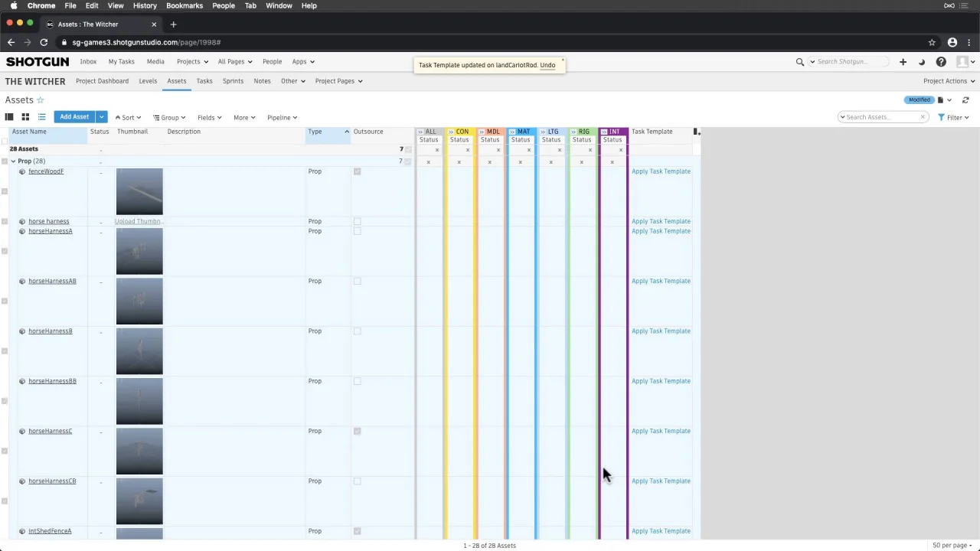Apply Task Template for horseHarnessA
This screenshot has width=980, height=551.
coord(661,231)
